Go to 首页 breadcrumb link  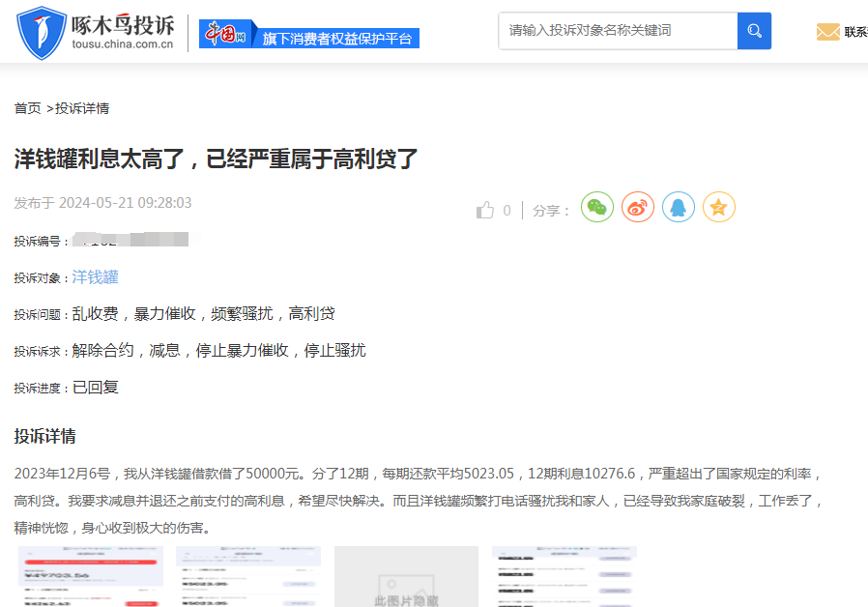[x=28, y=108]
